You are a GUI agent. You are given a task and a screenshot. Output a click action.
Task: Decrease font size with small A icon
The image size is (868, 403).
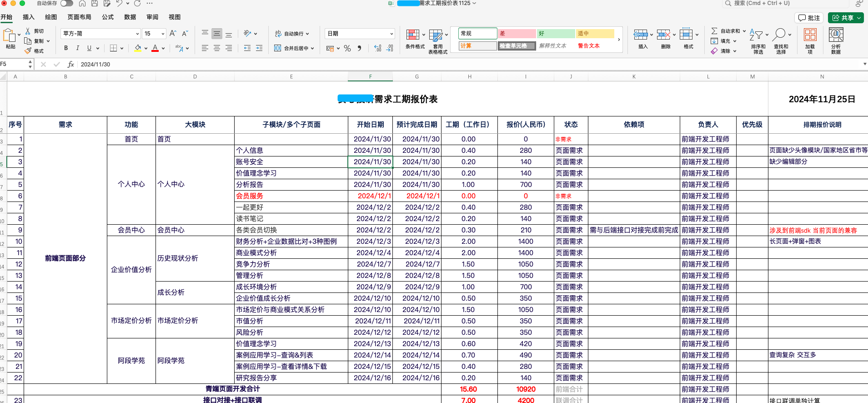(185, 34)
